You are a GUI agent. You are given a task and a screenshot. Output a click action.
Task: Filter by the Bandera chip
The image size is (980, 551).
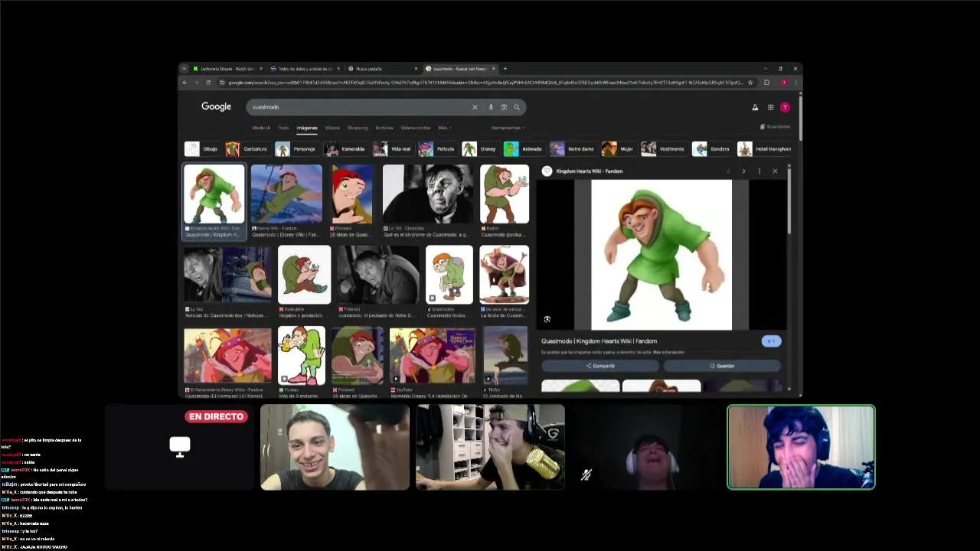(x=712, y=149)
